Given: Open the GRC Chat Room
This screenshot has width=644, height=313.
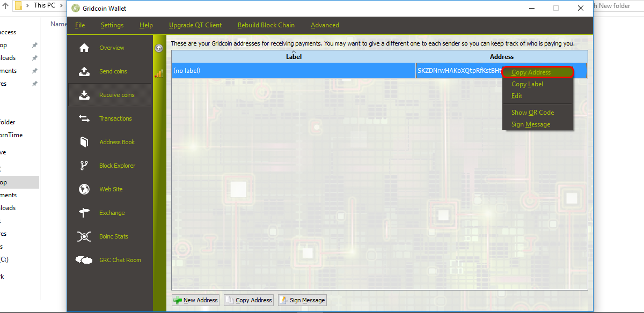Looking at the screenshot, I should (110, 260).
